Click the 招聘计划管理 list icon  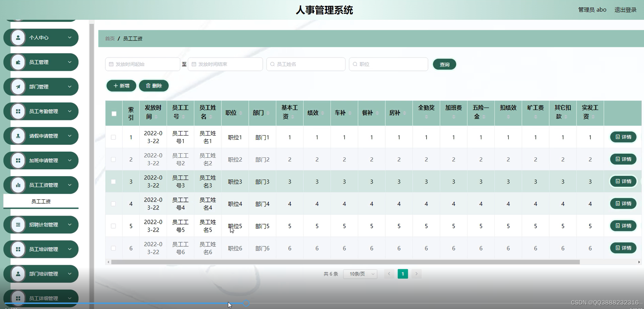click(18, 225)
